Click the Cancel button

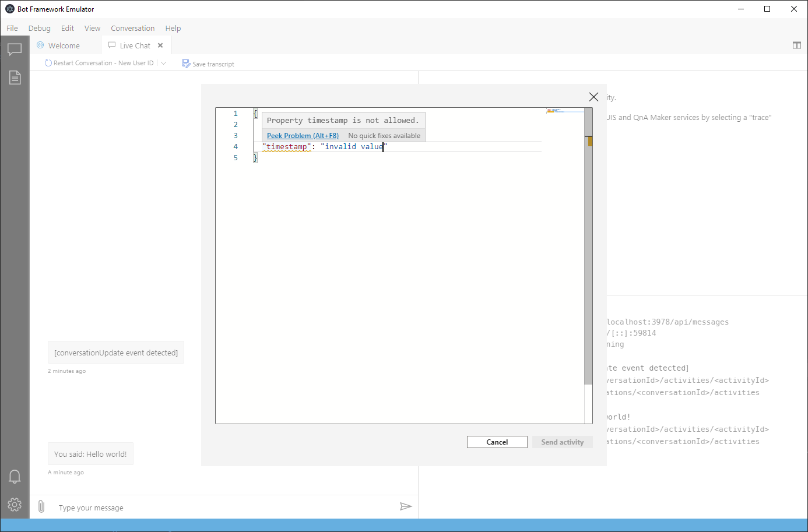pos(497,442)
